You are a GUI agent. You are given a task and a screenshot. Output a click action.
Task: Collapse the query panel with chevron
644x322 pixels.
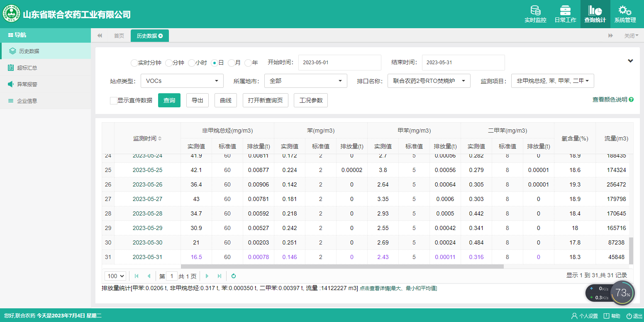tap(630, 61)
